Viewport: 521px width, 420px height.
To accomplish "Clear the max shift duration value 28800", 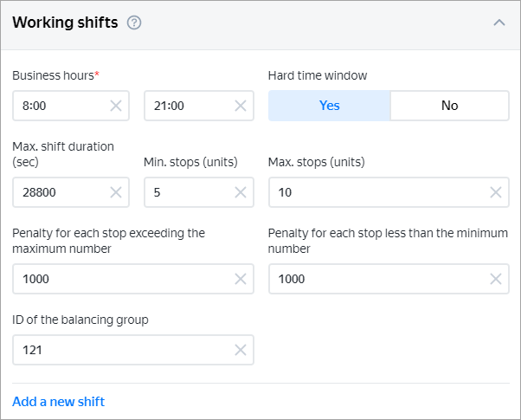I will click(116, 192).
